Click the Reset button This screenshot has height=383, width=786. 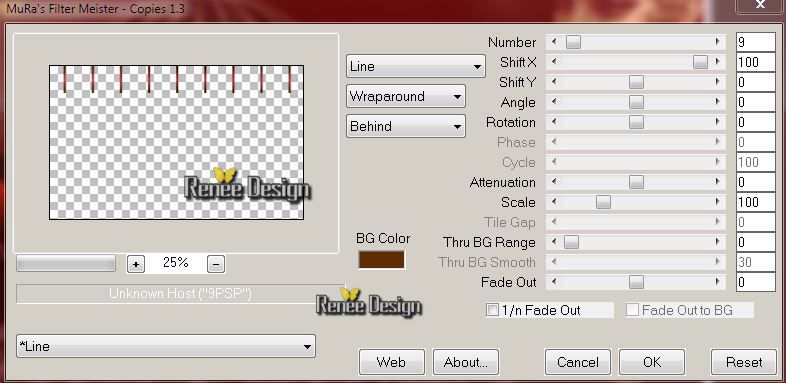(744, 362)
